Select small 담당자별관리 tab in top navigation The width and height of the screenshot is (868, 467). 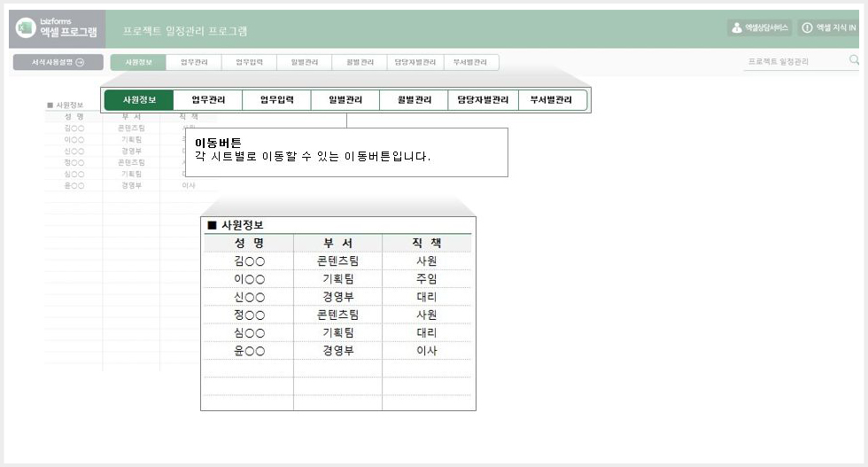(415, 62)
